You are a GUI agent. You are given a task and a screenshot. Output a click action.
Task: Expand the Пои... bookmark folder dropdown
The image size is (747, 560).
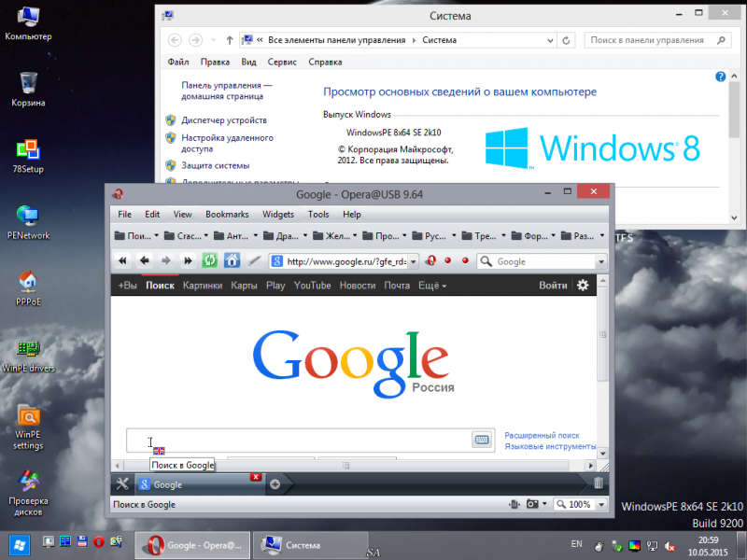pos(156,236)
